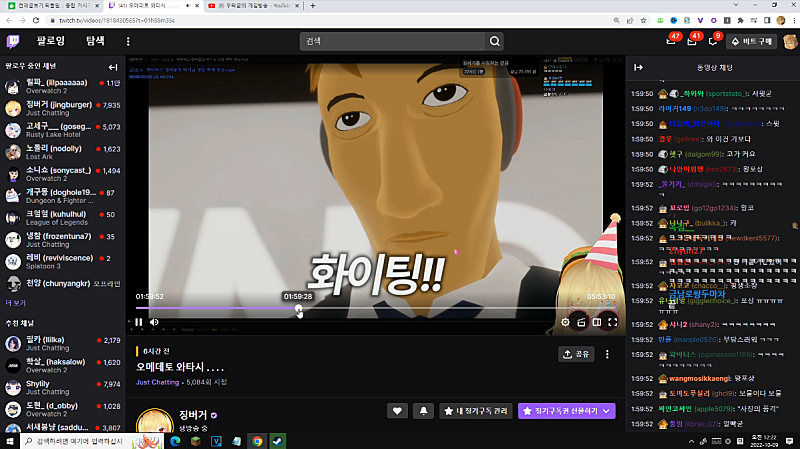Bookmark this page with star icon
800x449 pixels.
(643, 20)
